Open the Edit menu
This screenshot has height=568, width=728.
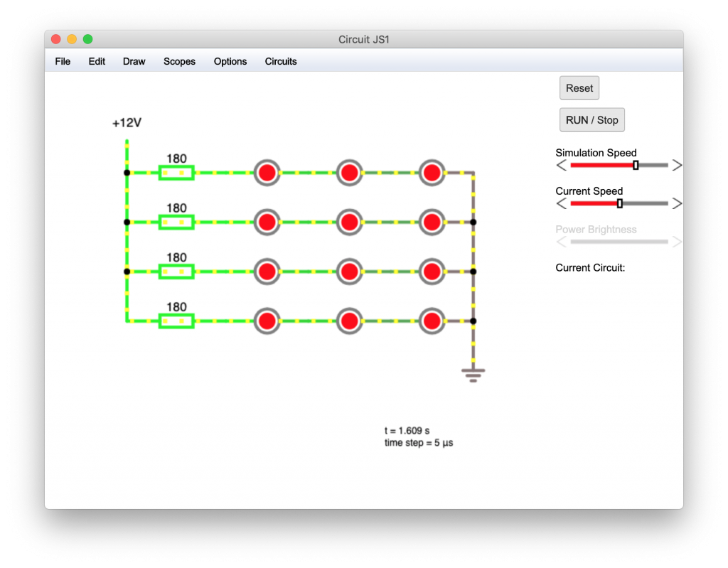click(97, 61)
